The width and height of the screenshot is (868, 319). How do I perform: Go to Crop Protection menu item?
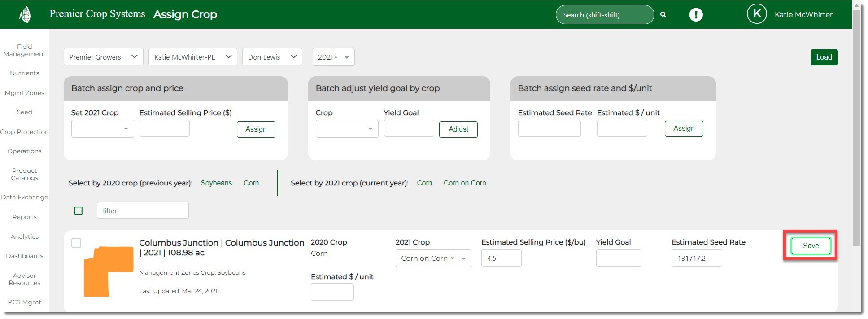coord(24,132)
